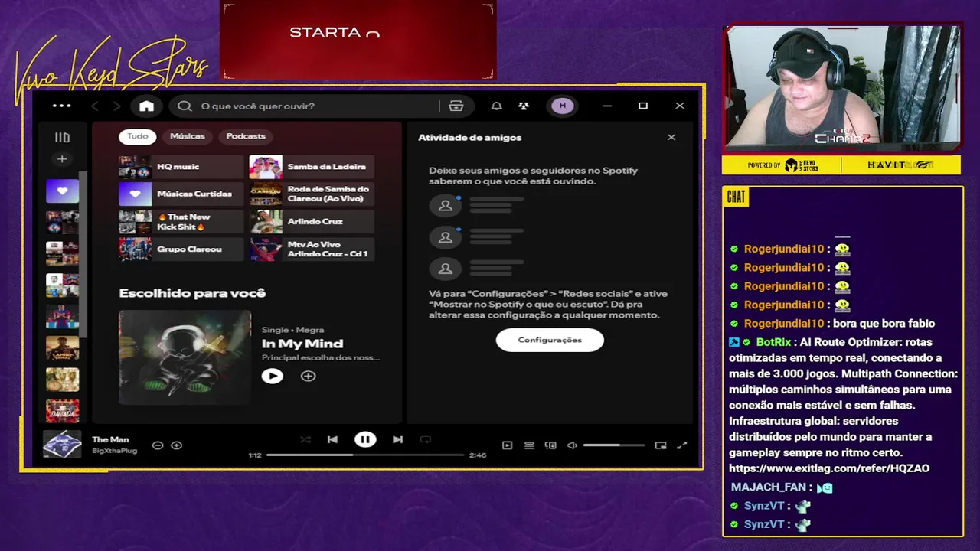Pause the current song
This screenshot has width=980, height=551.
[365, 439]
